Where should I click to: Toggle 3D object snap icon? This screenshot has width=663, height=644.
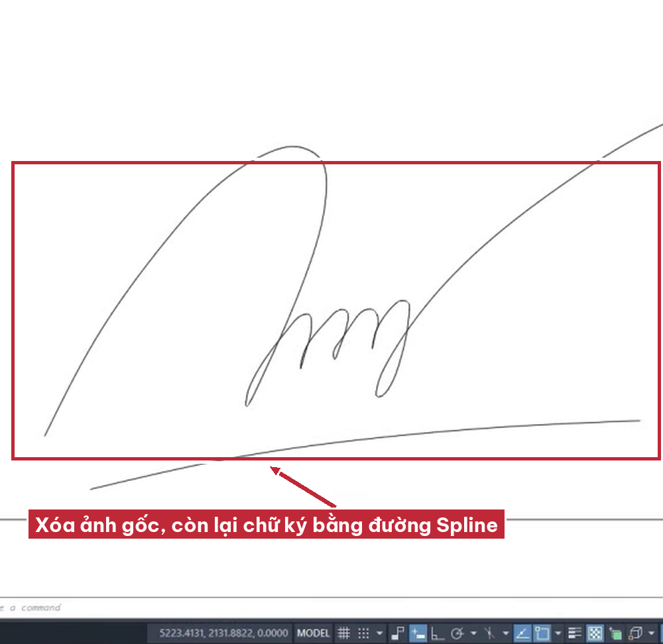tap(636, 633)
